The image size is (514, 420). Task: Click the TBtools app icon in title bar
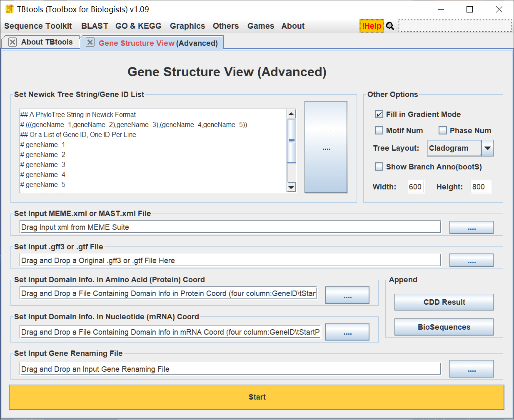coord(9,9)
